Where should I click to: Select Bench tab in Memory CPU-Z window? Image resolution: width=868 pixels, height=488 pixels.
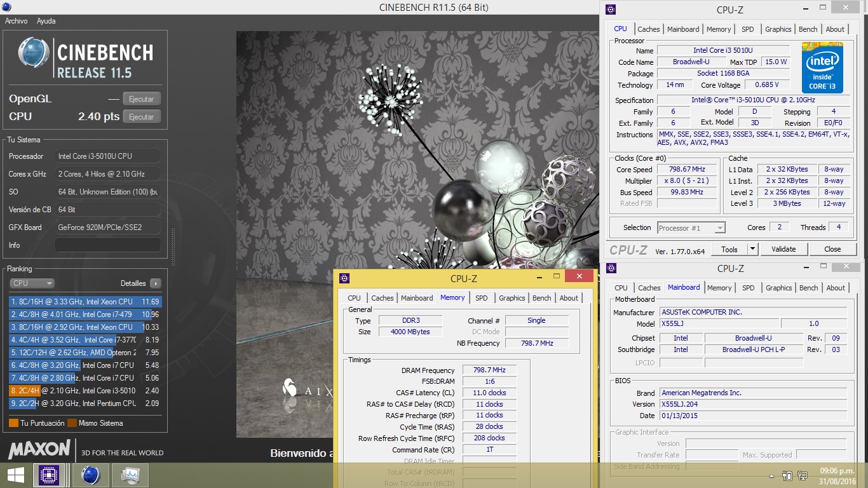[x=542, y=298]
